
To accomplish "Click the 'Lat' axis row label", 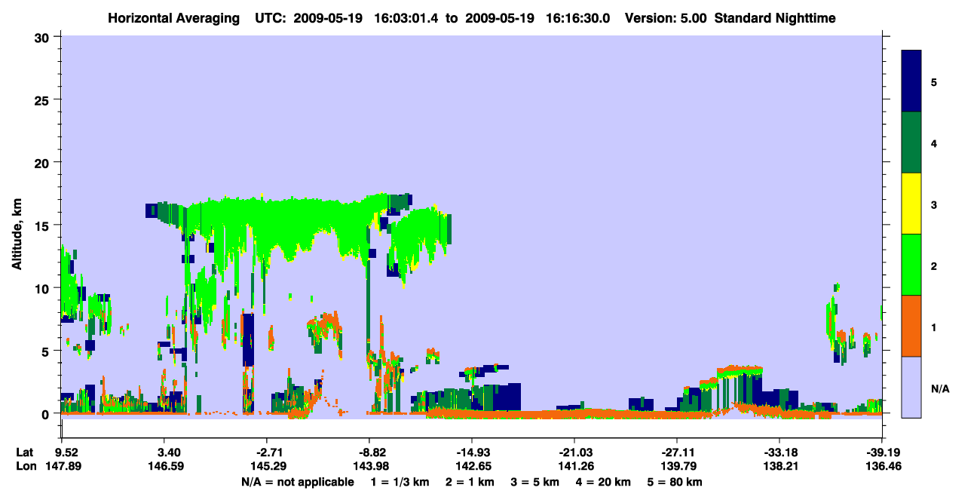I will point(25,452).
